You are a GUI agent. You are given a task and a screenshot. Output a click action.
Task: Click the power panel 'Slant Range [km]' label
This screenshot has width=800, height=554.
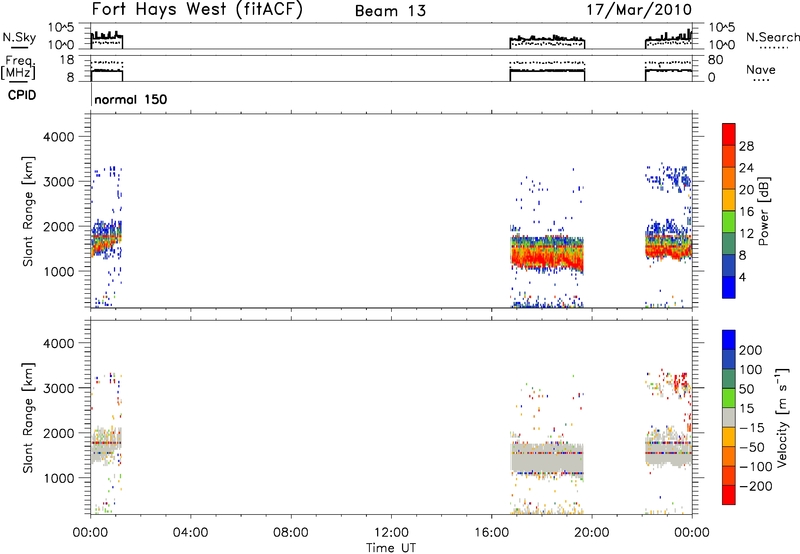pos(28,211)
